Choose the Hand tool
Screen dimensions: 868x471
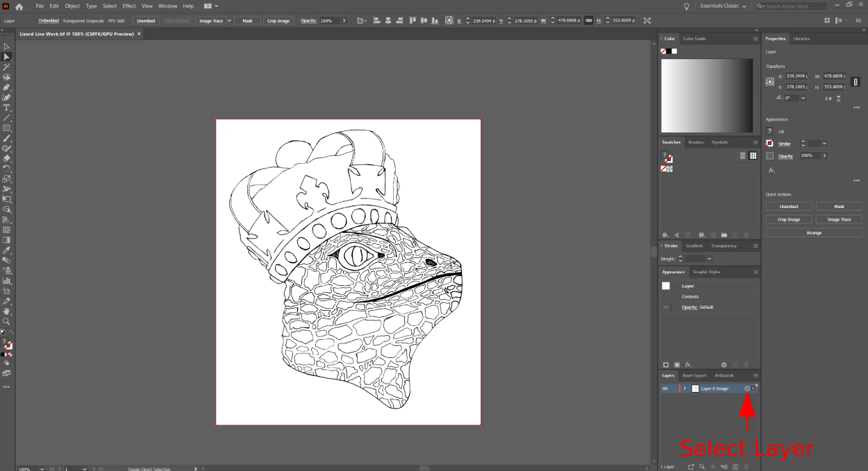tap(7, 311)
